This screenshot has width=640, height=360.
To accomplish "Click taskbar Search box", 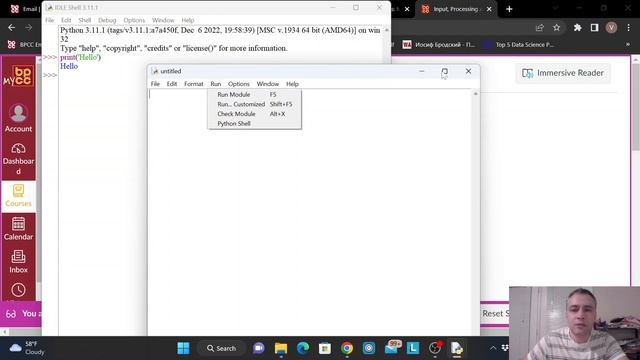I will point(221,348).
